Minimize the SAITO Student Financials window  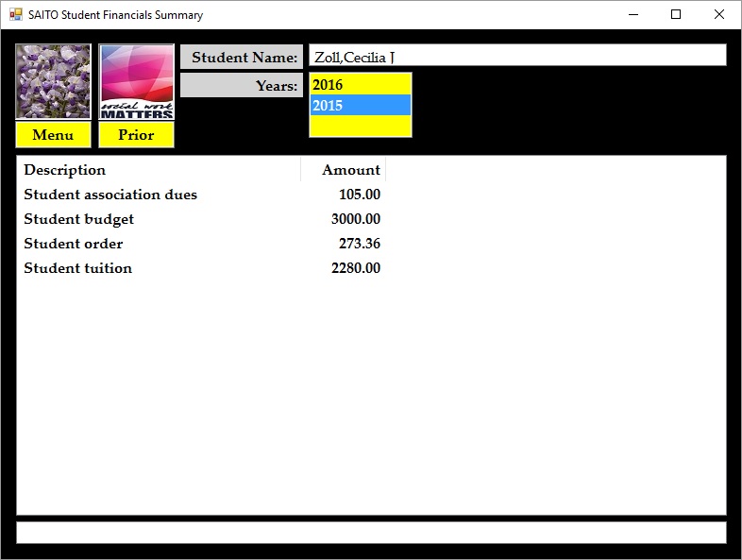(x=632, y=15)
